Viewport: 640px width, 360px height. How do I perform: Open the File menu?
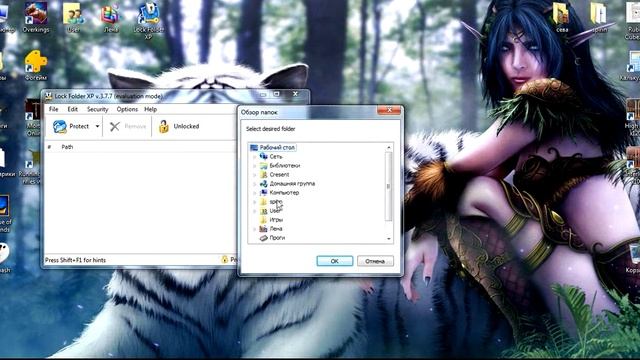(53, 109)
